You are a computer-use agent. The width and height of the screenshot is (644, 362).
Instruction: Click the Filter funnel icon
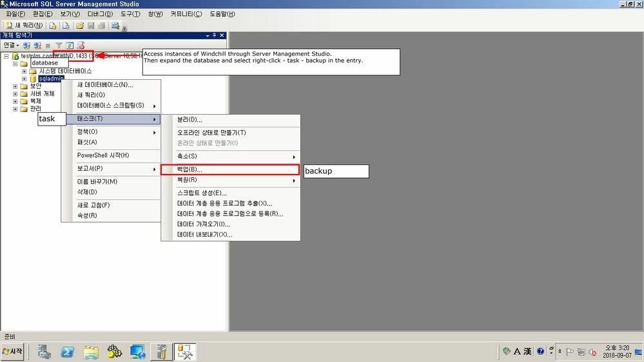[x=59, y=45]
